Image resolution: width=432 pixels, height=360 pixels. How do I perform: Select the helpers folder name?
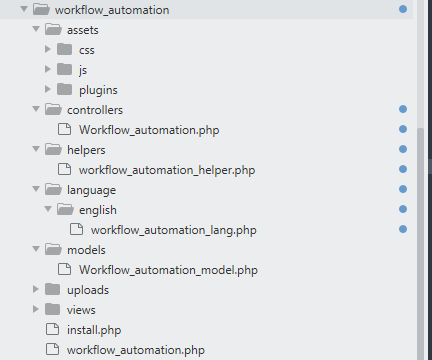86,150
